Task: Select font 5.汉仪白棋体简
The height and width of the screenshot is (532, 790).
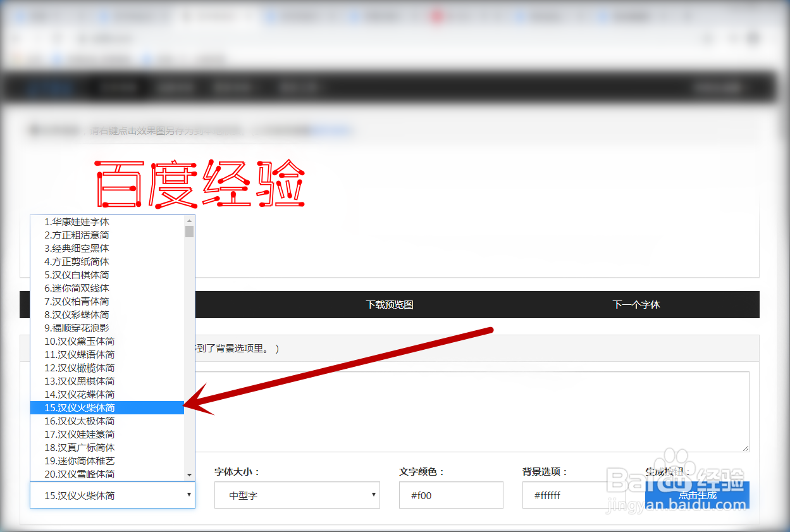Action: pyautogui.click(x=107, y=275)
